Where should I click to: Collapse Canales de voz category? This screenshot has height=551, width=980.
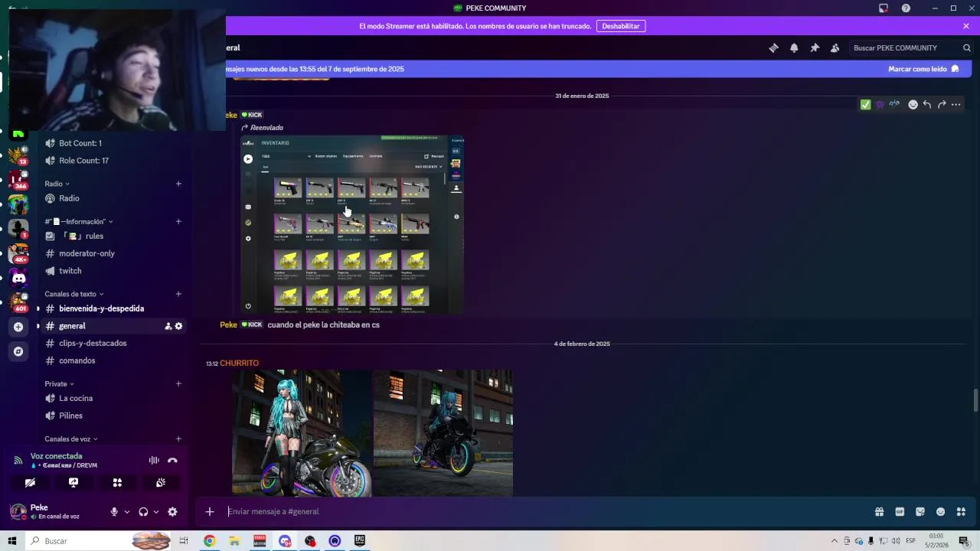tap(71, 439)
